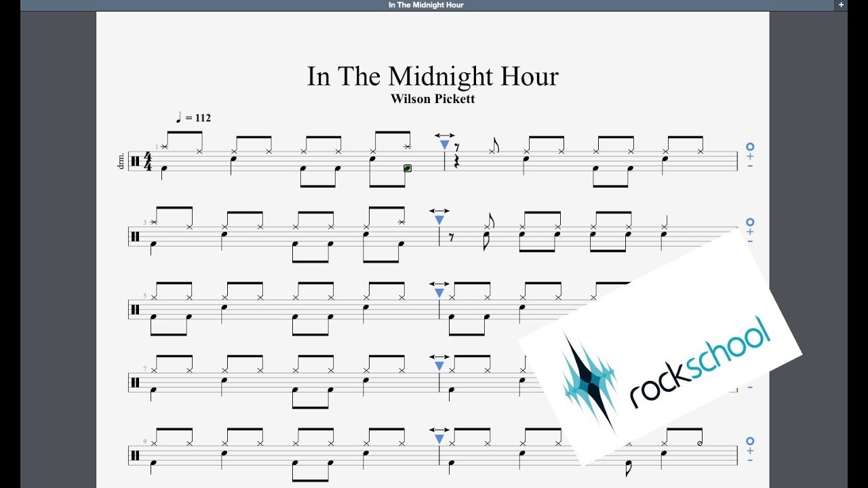868x488 pixels.
Task: Click the blue bar marker above bar 10
Action: click(439, 439)
